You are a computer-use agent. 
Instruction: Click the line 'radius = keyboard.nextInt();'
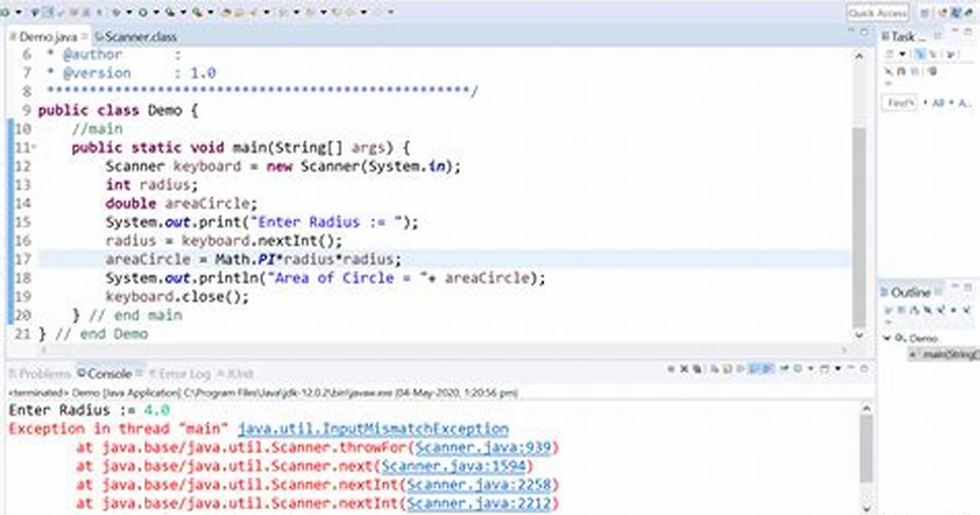tap(224, 241)
